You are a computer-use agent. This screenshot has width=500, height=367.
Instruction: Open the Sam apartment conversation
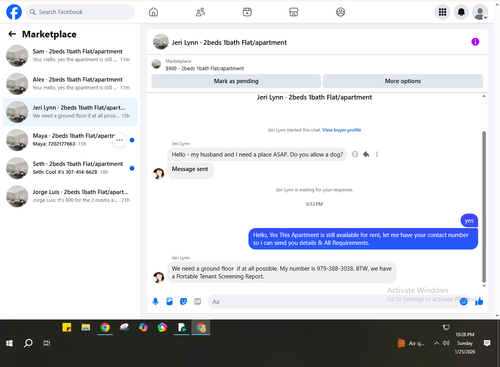(x=70, y=56)
